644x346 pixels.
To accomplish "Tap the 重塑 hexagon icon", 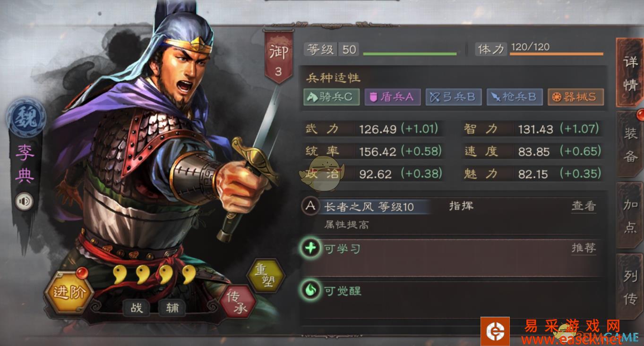I will click(x=266, y=276).
